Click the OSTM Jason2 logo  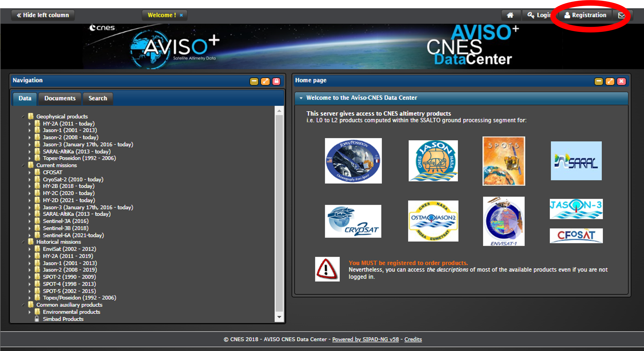[x=433, y=221]
